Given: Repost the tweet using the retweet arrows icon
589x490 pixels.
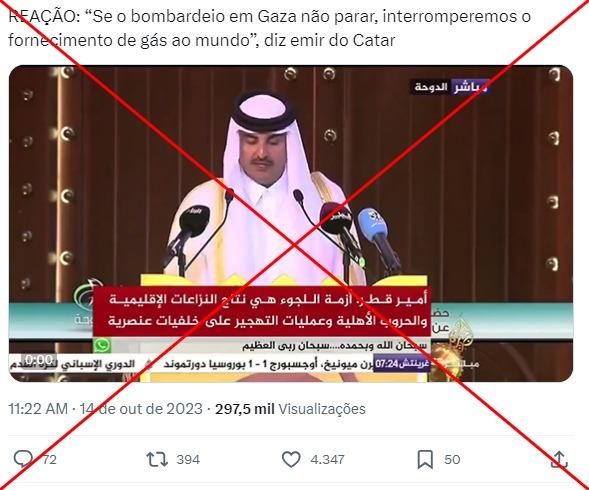Looking at the screenshot, I should point(157,460).
